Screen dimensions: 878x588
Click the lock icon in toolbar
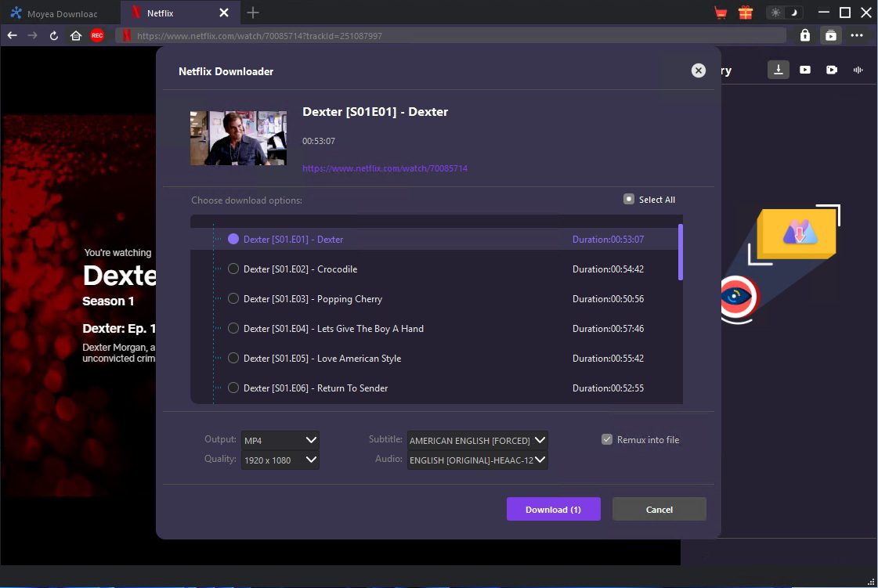click(x=804, y=35)
